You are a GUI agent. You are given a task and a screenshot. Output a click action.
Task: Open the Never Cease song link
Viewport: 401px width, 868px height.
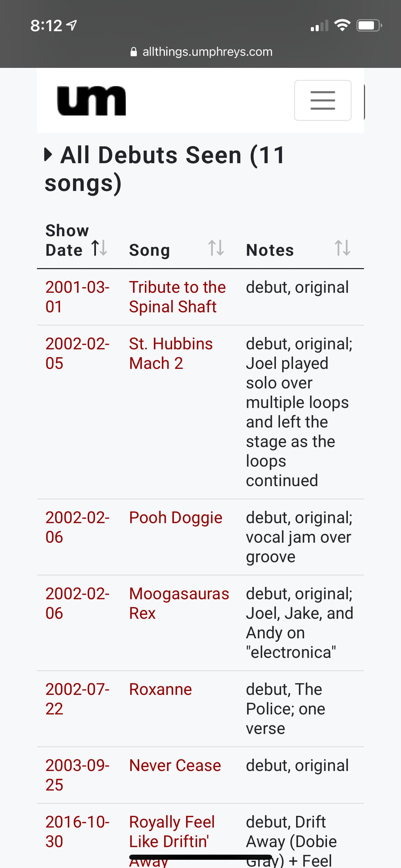pos(175,765)
